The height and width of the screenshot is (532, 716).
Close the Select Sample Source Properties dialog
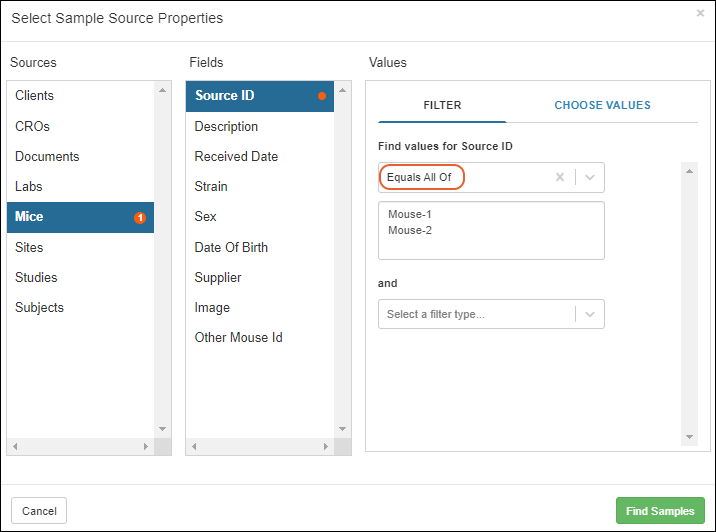click(x=700, y=13)
